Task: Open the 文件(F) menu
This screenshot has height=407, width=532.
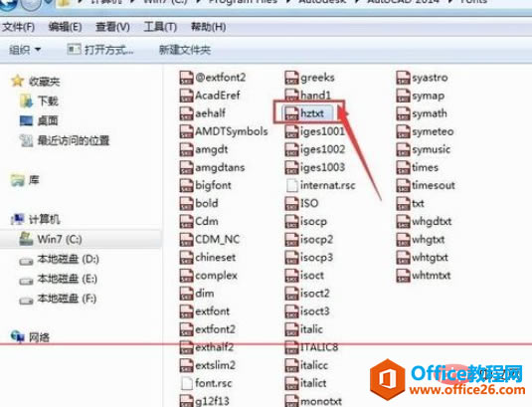Action: (19, 27)
